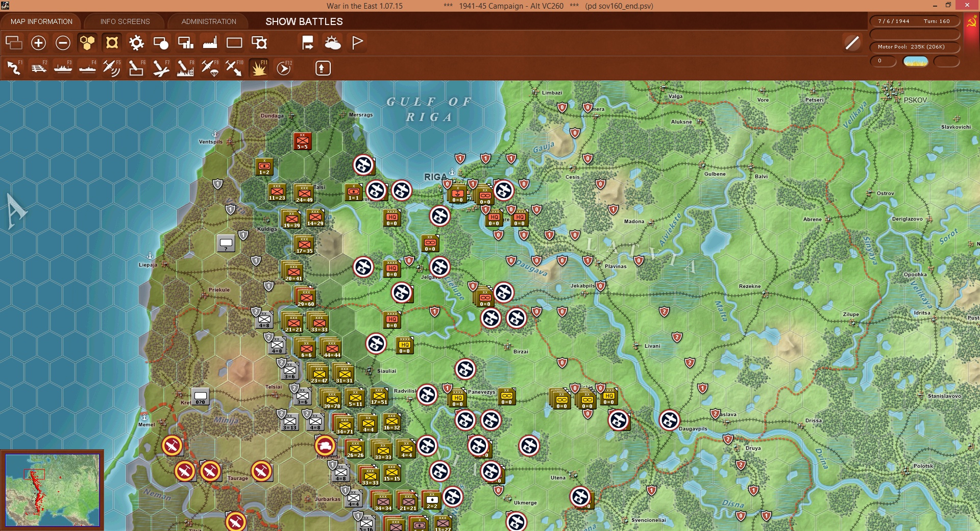The width and height of the screenshot is (980, 531).
Task: Click the factory icon in the toolbar
Action: point(210,43)
